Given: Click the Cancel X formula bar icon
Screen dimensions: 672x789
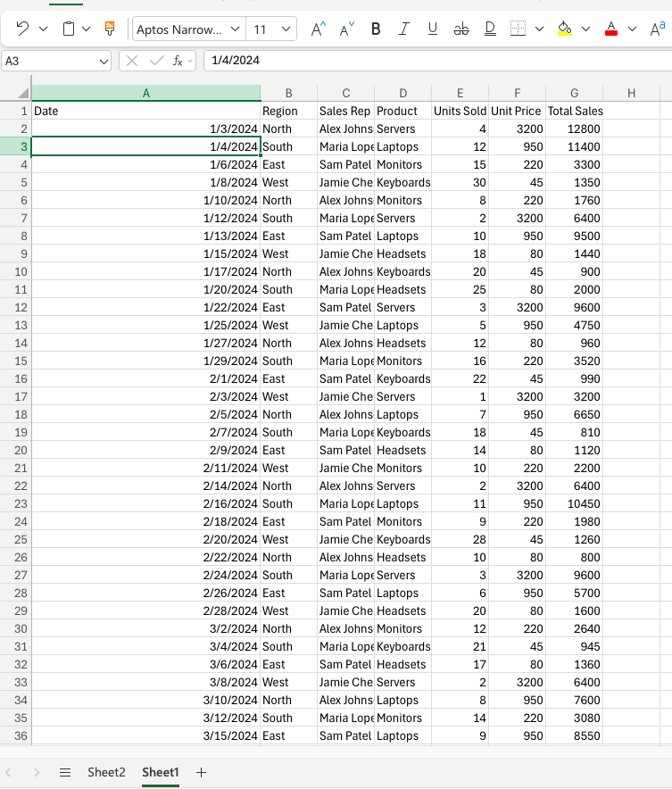Looking at the screenshot, I should pyautogui.click(x=132, y=61).
